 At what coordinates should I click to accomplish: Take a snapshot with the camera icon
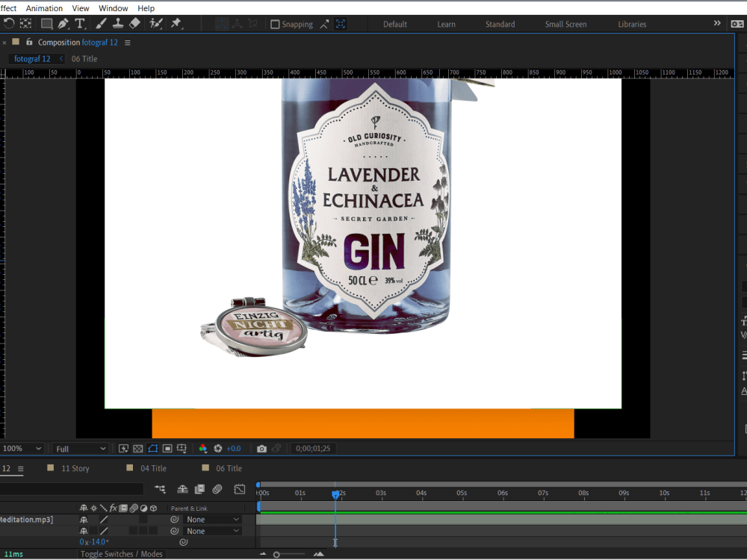pyautogui.click(x=261, y=449)
